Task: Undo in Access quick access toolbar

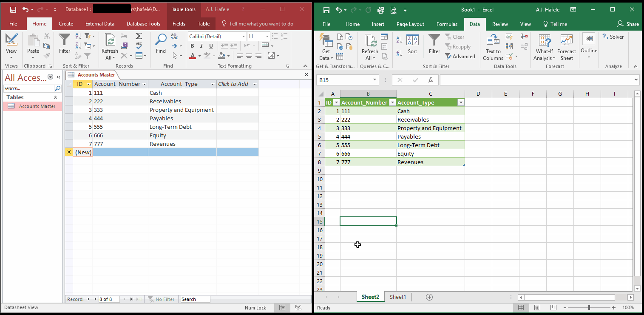Action: pos(25,9)
